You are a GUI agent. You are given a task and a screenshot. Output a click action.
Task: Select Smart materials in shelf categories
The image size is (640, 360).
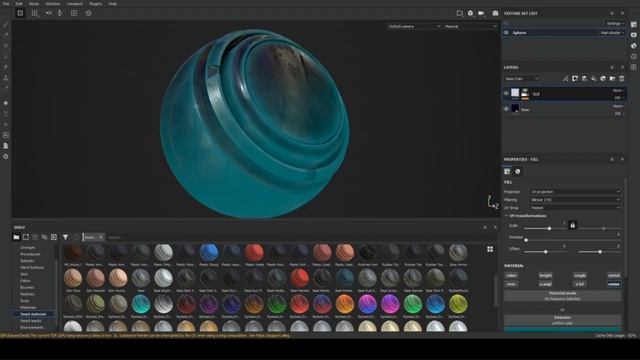click(x=33, y=314)
